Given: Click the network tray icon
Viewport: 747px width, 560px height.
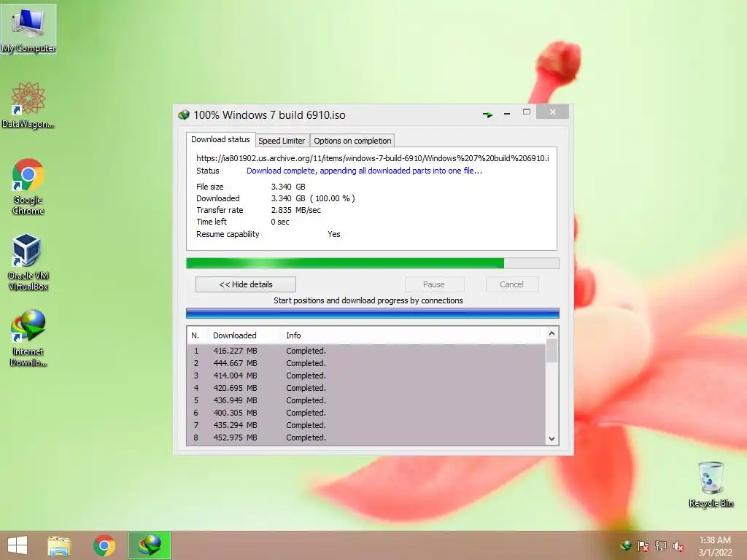Looking at the screenshot, I should 661,545.
